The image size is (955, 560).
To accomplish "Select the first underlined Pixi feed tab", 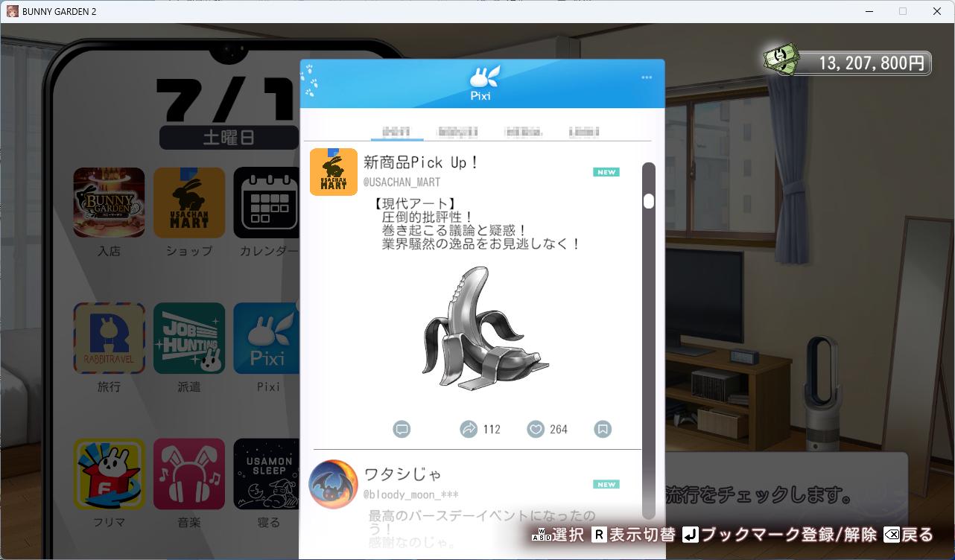I will 396,132.
